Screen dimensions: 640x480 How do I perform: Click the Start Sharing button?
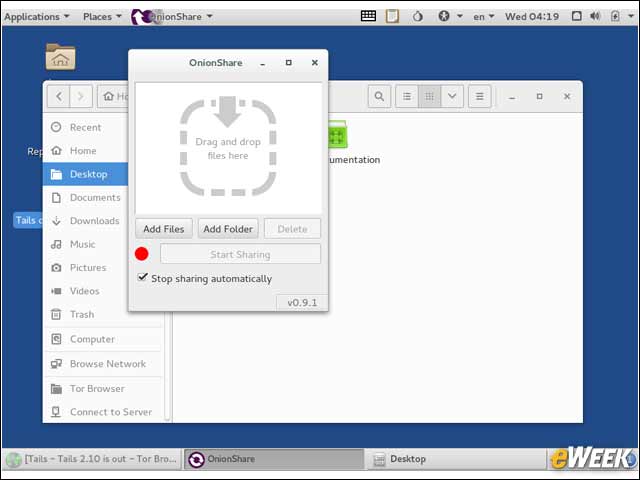pos(240,254)
